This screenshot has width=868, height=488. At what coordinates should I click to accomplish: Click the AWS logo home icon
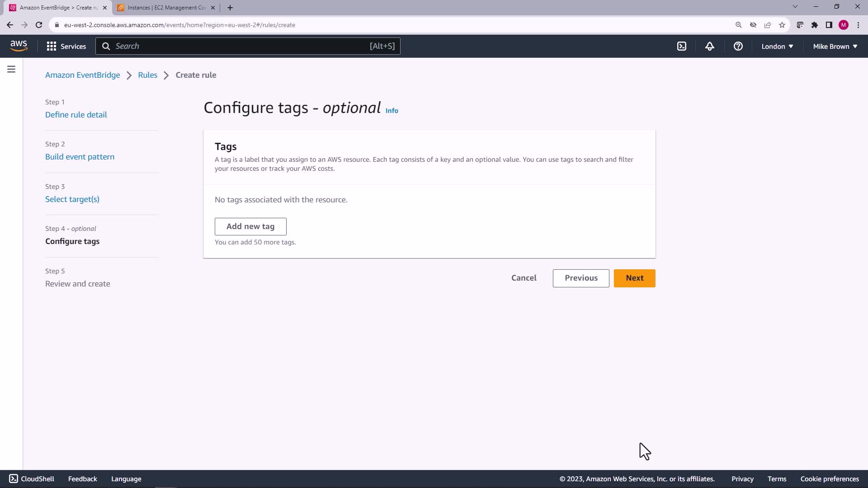coord(19,46)
